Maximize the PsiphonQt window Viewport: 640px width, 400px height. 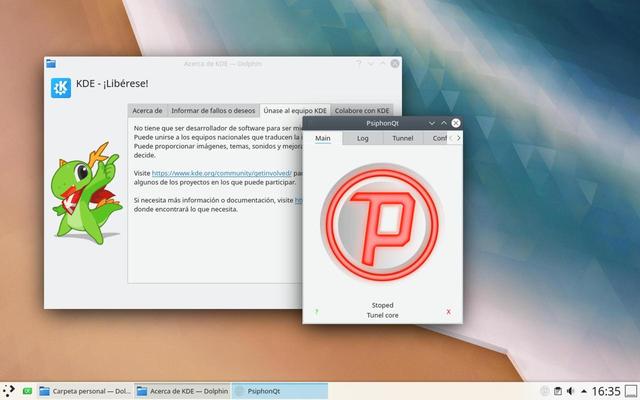coord(444,123)
